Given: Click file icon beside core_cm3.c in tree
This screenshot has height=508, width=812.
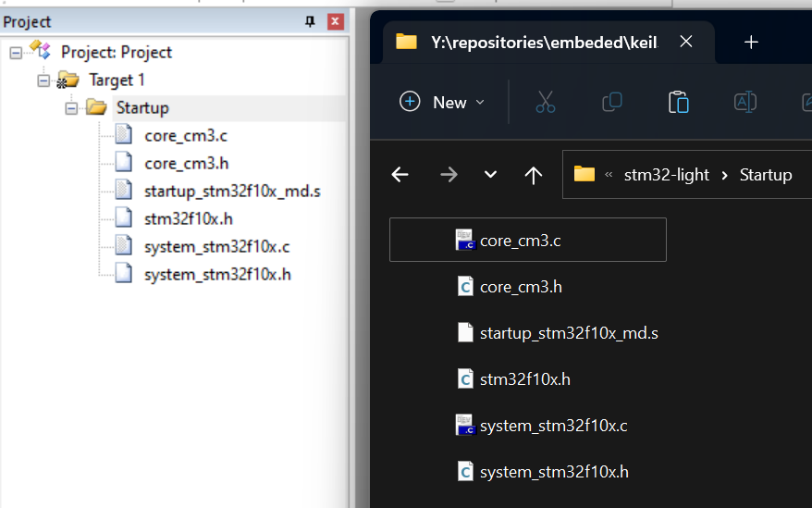Looking at the screenshot, I should pyautogui.click(x=123, y=134).
